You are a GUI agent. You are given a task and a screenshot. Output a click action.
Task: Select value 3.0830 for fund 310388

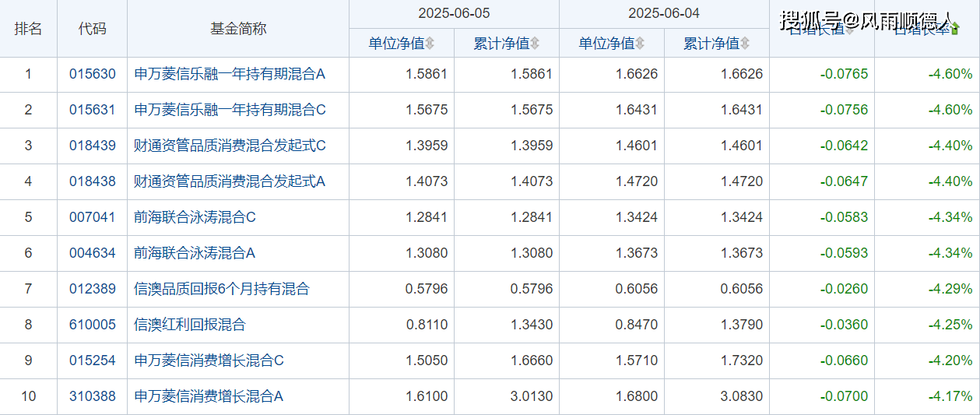point(741,396)
